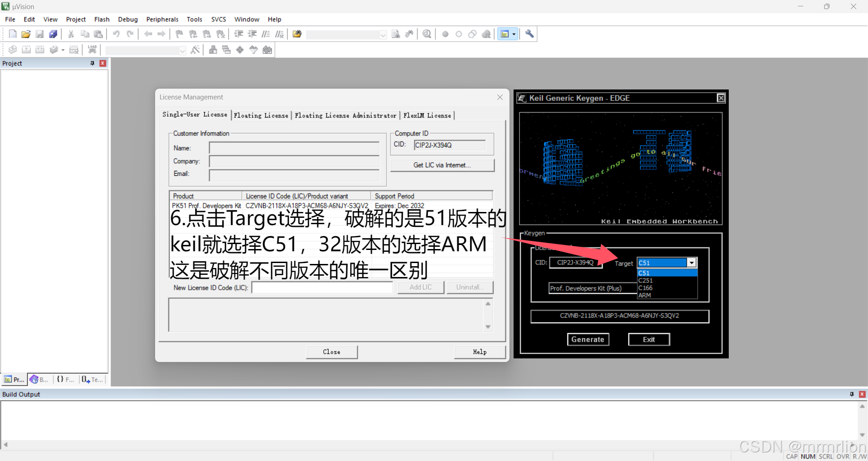Open the Peripherals menu

click(x=162, y=19)
